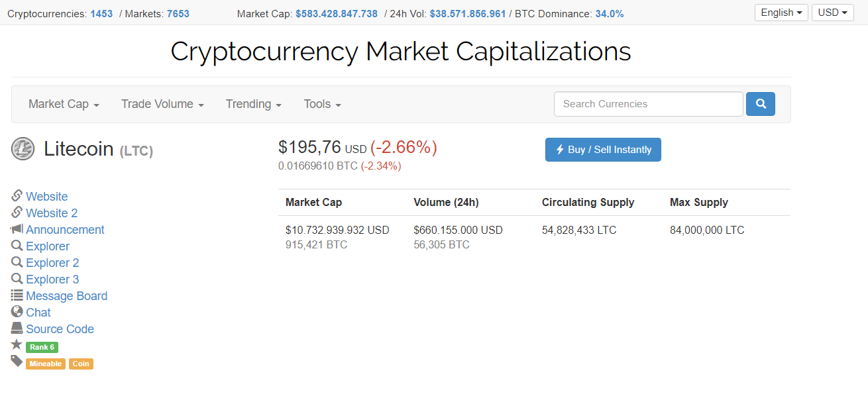Click the Buy / Sell Instantly button
868x406 pixels.
pyautogui.click(x=603, y=150)
